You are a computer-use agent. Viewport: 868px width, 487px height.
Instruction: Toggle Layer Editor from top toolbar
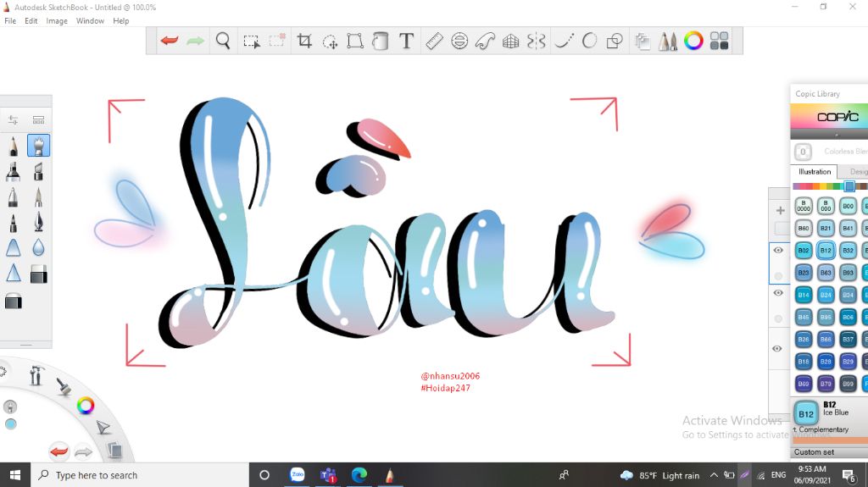[x=643, y=41]
